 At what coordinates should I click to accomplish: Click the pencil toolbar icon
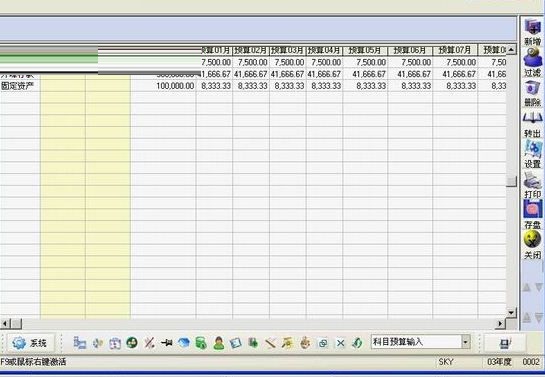click(x=270, y=343)
